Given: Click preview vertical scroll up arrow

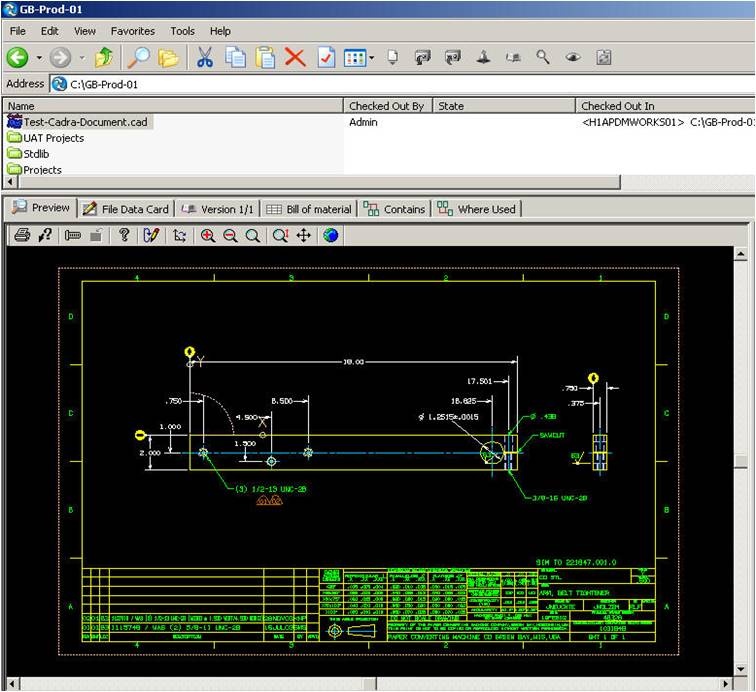Looking at the screenshot, I should [x=740, y=254].
